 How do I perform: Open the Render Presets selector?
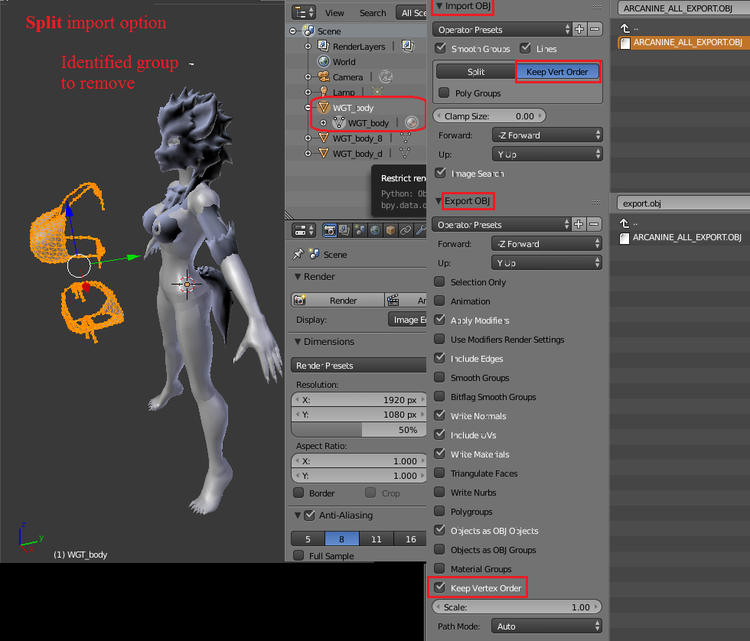[358, 365]
